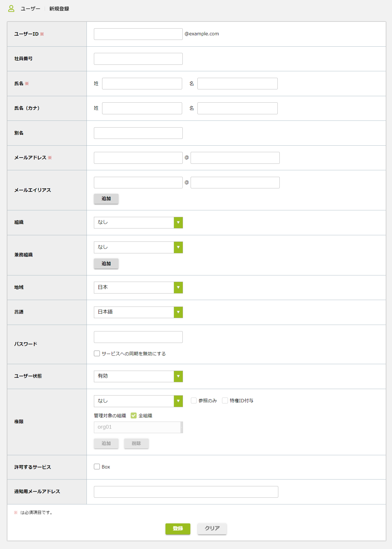
Task: Click 追加 button under メールエイリアス
Action: (106, 199)
